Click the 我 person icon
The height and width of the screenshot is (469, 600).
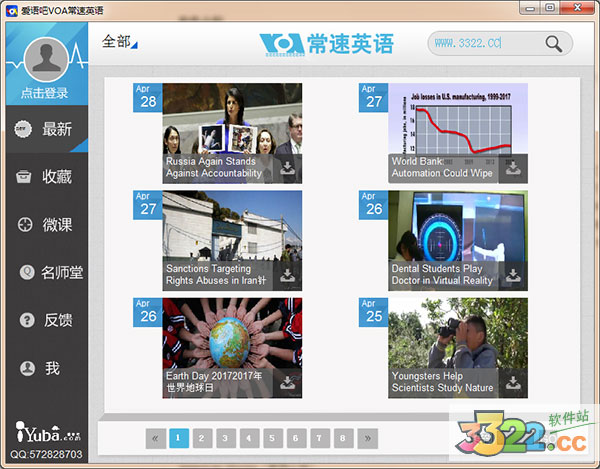coord(27,368)
